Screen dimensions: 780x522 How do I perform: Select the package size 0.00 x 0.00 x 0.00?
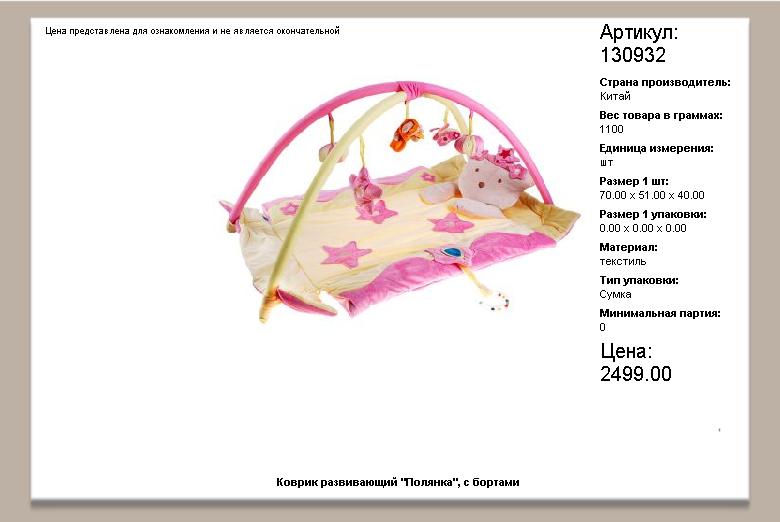[643, 228]
